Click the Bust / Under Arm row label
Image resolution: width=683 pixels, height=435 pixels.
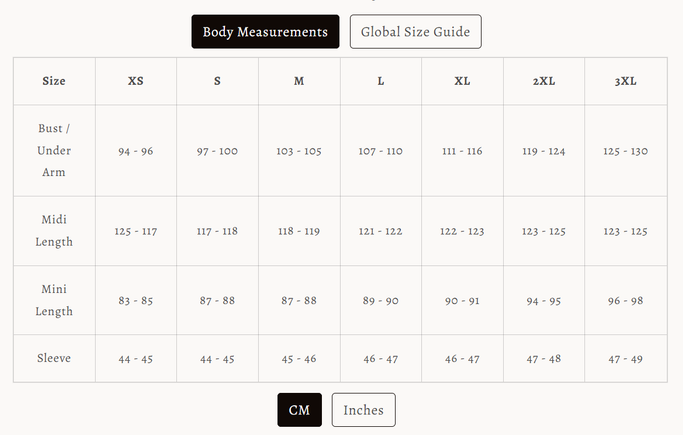click(x=54, y=151)
